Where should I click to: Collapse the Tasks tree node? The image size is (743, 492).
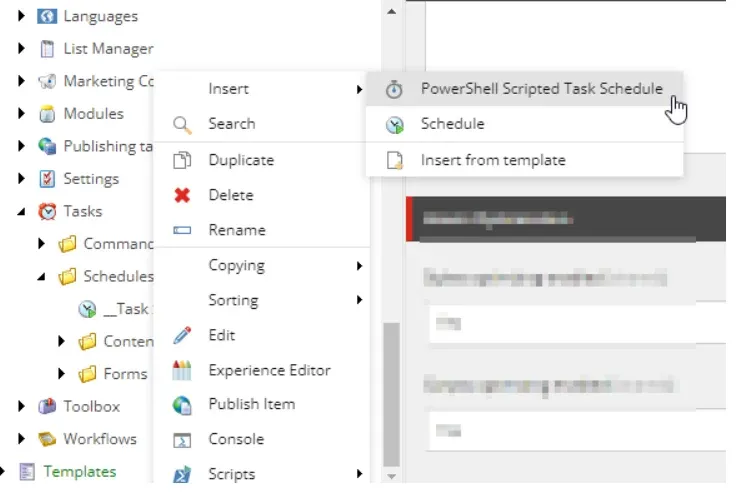[x=21, y=212]
